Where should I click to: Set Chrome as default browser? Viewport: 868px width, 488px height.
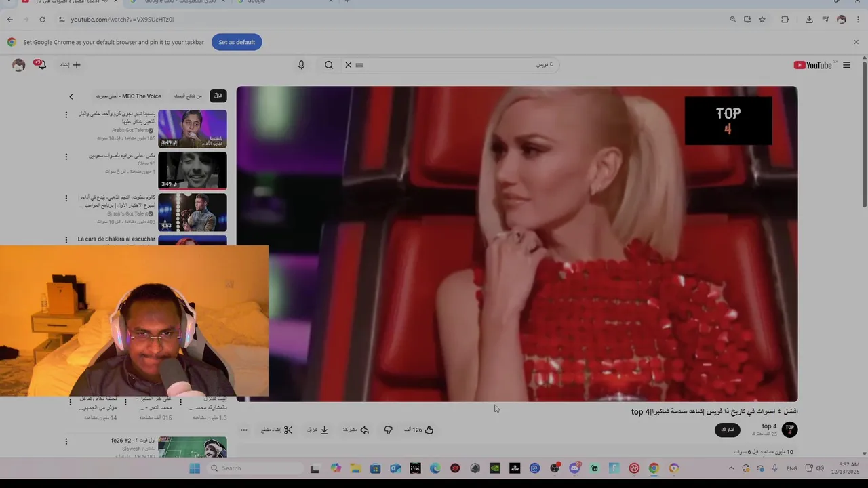point(237,42)
